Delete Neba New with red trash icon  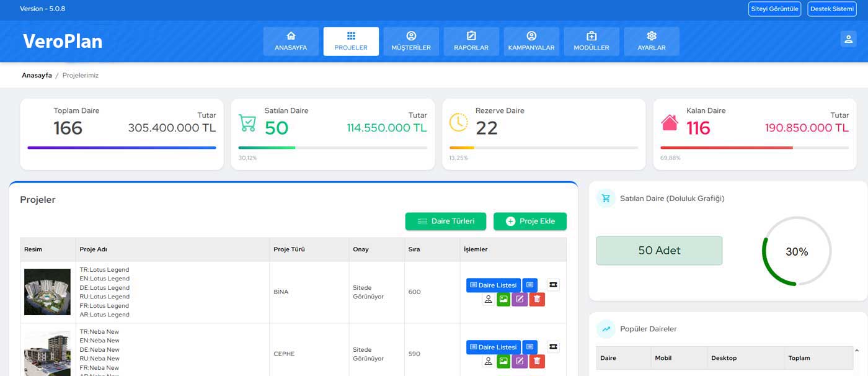pos(537,361)
